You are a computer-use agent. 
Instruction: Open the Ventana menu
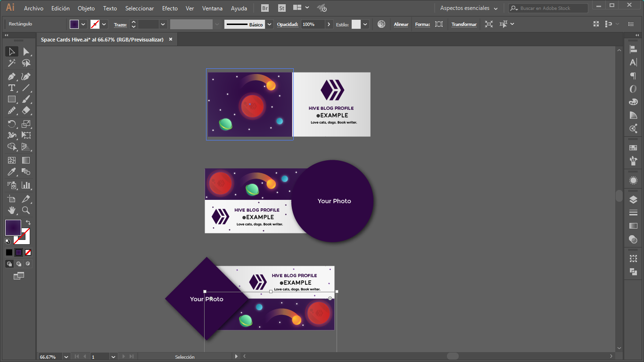point(212,8)
